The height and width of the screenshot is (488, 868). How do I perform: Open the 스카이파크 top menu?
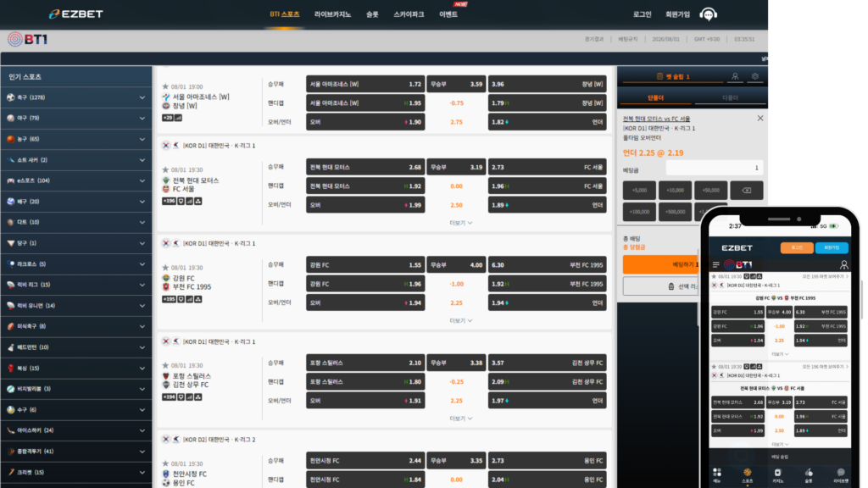click(409, 14)
